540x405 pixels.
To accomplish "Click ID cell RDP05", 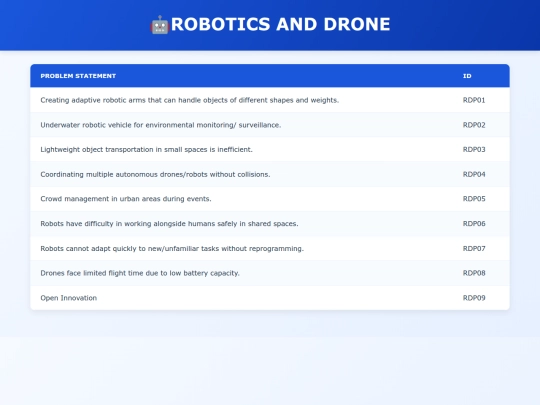I will (x=474, y=199).
